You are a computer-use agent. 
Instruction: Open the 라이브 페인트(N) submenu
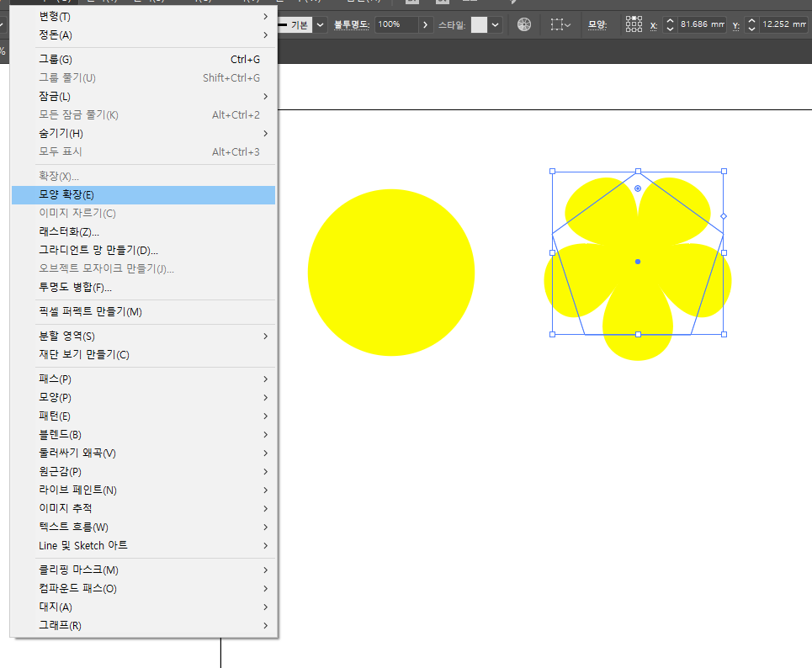pyautogui.click(x=143, y=490)
